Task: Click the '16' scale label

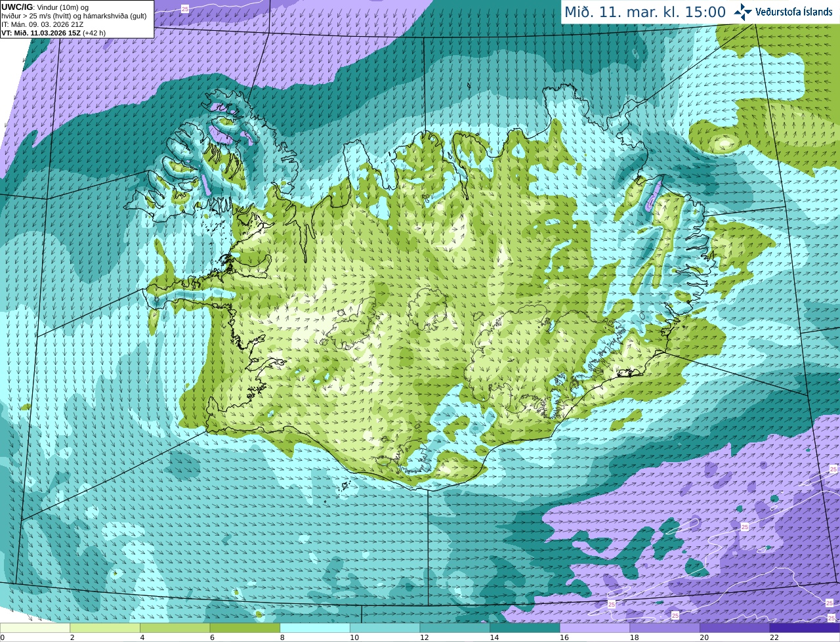Action: pos(564,637)
